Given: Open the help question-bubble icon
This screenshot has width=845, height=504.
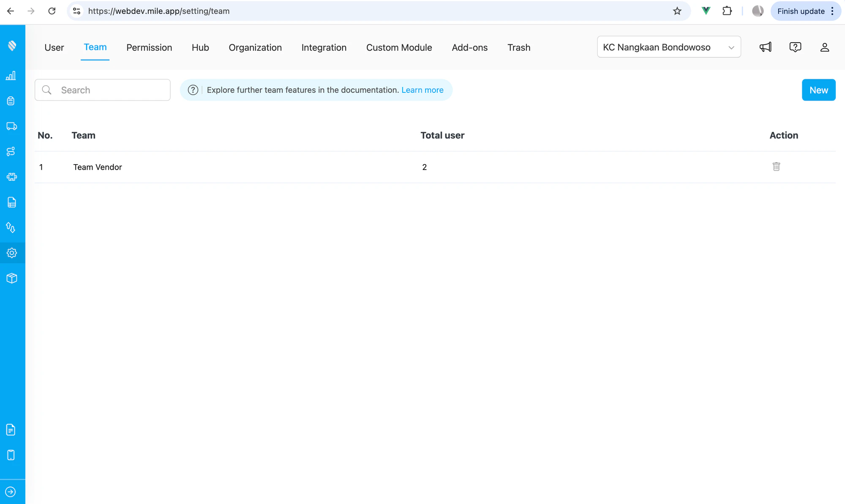Looking at the screenshot, I should point(795,47).
